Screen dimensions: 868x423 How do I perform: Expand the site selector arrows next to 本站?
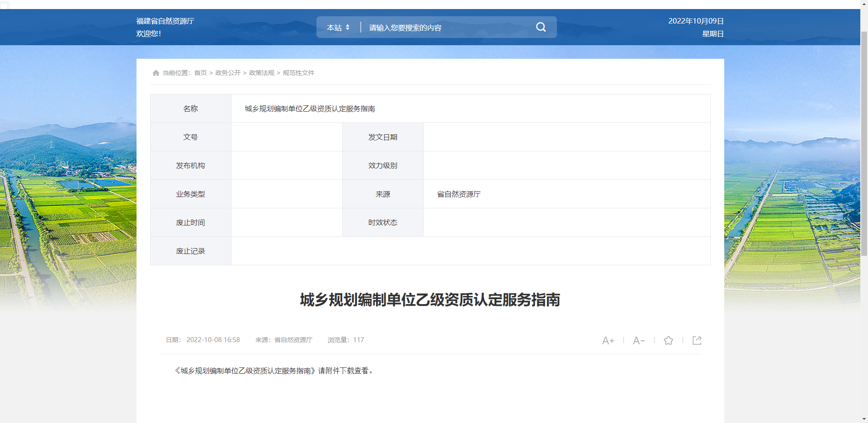coord(348,27)
